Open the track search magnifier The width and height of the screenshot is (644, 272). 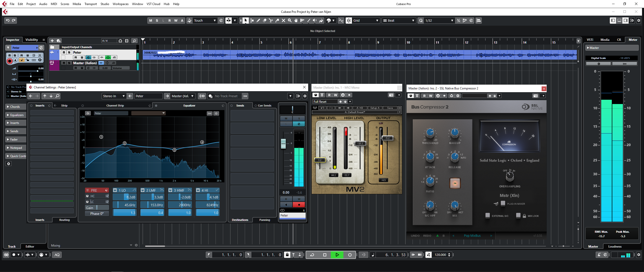[134, 41]
